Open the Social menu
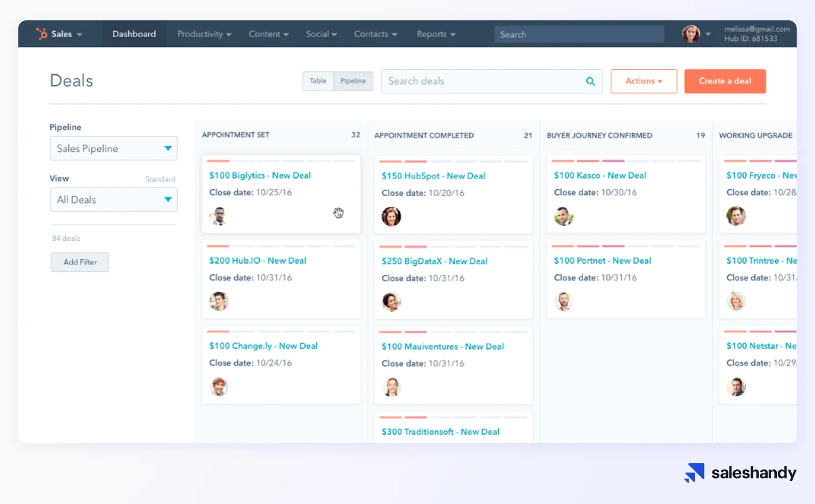Screen dimensions: 815x504 tap(321, 34)
